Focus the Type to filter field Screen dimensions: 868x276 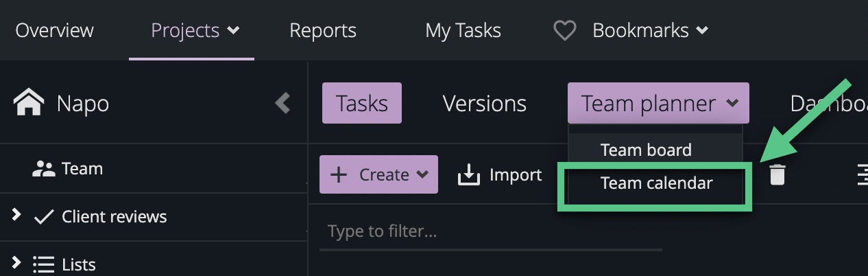[x=490, y=231]
